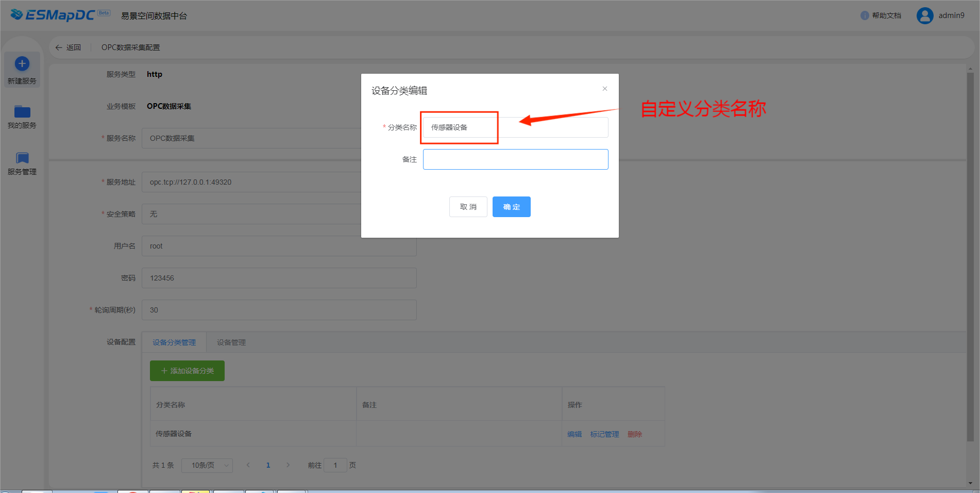
Task: Go to previous page arrow
Action: coord(248,465)
